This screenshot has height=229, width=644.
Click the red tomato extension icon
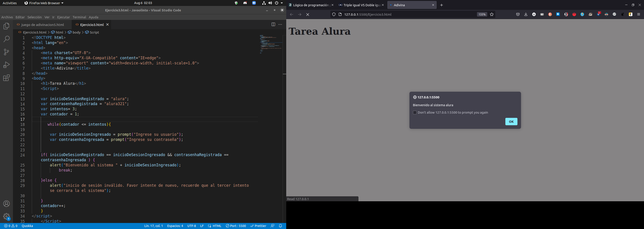(x=574, y=15)
